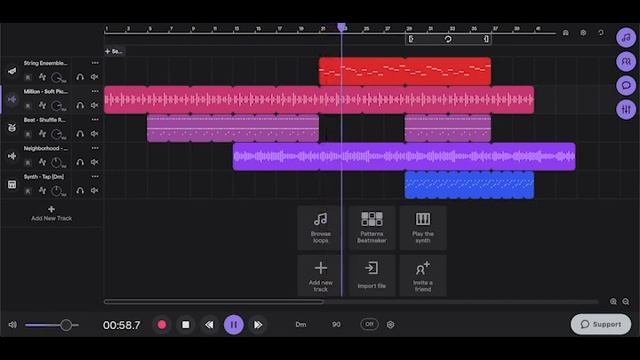Click Add New Track below the track list

point(51,214)
